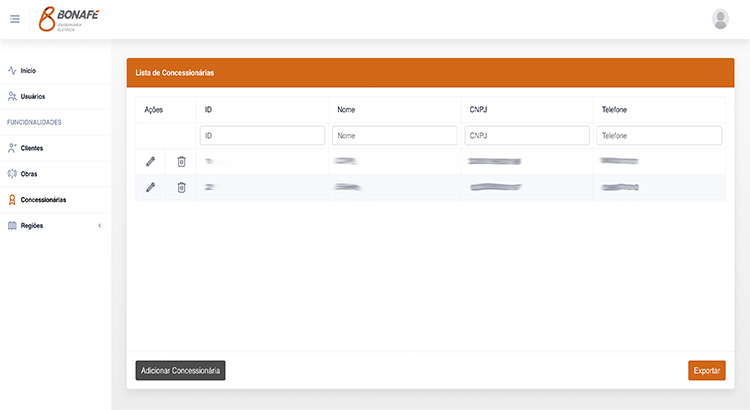Select Concessionárias in the sidebar
The image size is (750, 410).
coord(43,199)
